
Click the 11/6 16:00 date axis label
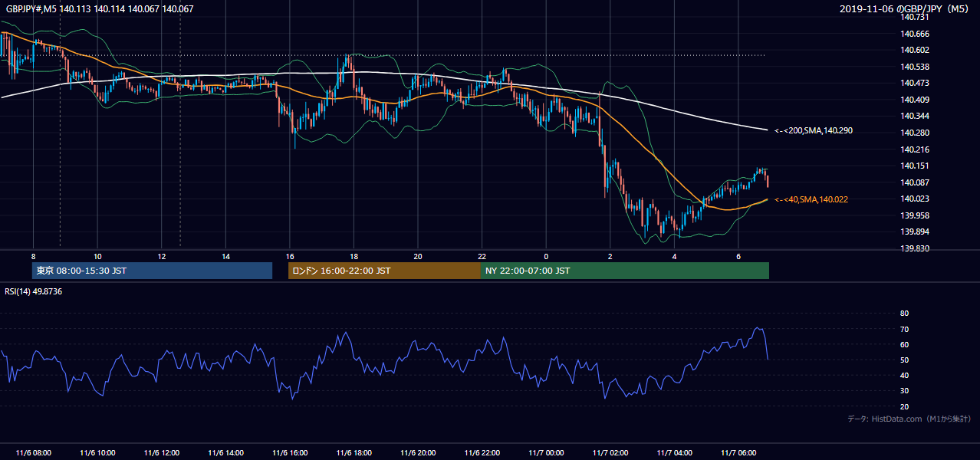click(290, 453)
